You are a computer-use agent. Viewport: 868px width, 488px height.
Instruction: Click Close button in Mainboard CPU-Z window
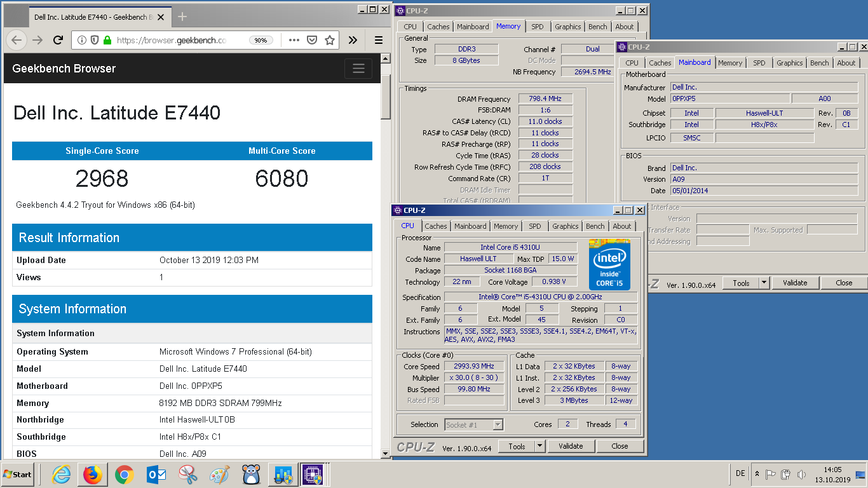(844, 283)
